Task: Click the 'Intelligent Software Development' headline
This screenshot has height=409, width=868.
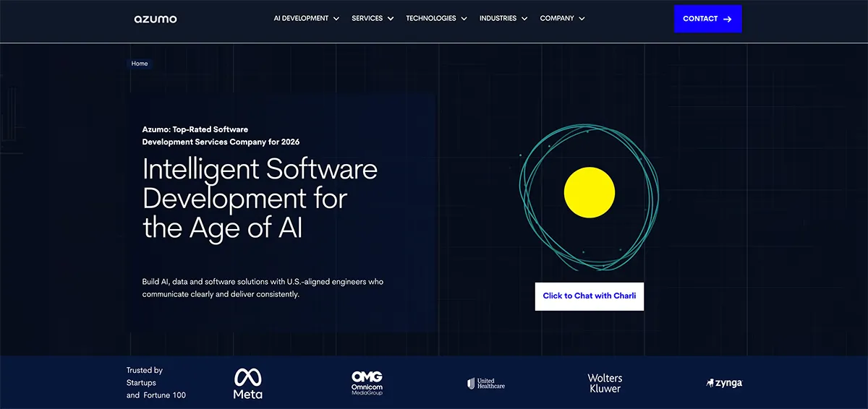Action: pos(260,198)
